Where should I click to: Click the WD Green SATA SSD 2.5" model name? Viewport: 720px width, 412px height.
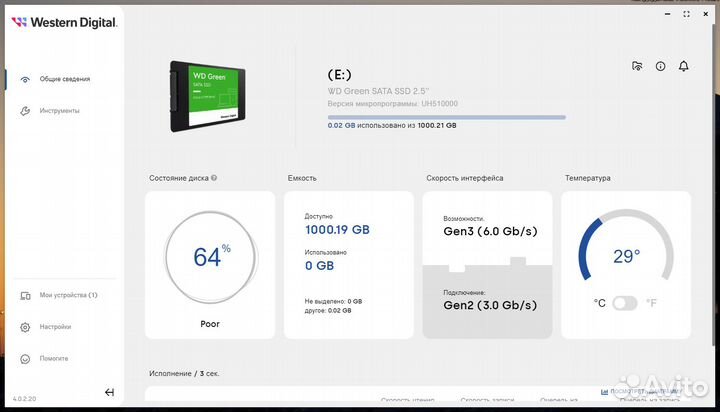[x=378, y=91]
